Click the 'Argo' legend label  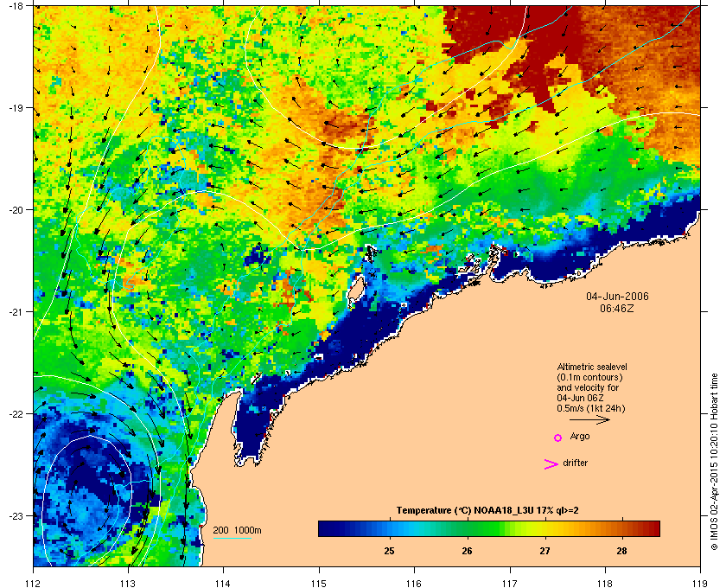coord(580,437)
